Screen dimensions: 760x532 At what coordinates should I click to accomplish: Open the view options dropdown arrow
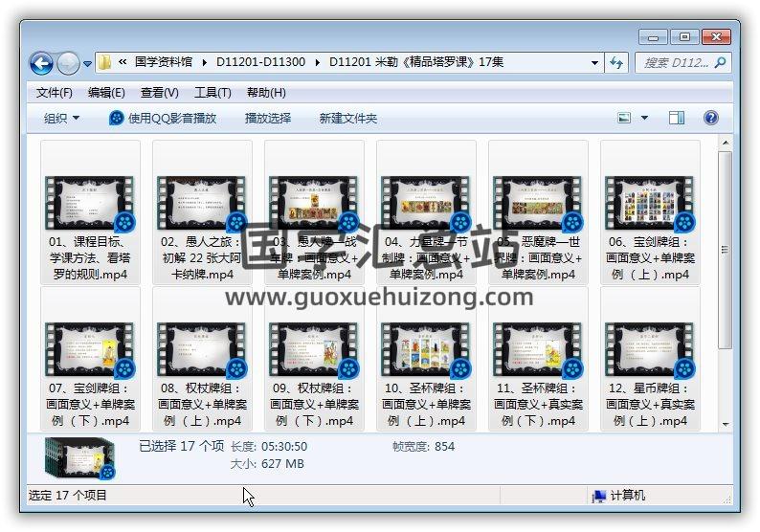click(644, 118)
